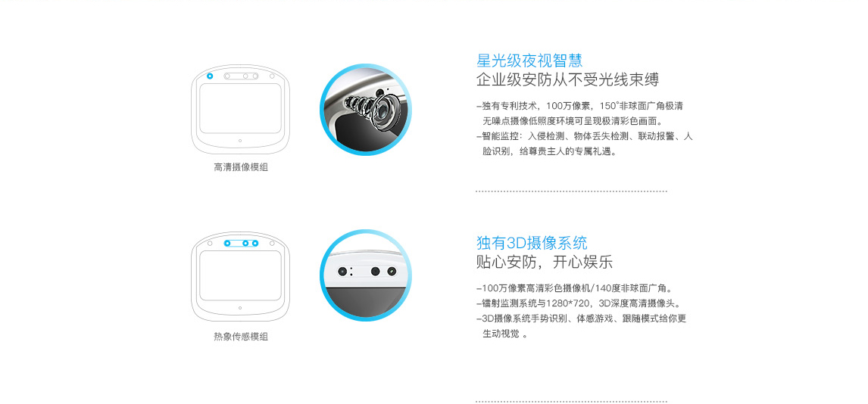Click the small bottom dot of lower device diagram
The image size is (868, 404).
pos(239,308)
